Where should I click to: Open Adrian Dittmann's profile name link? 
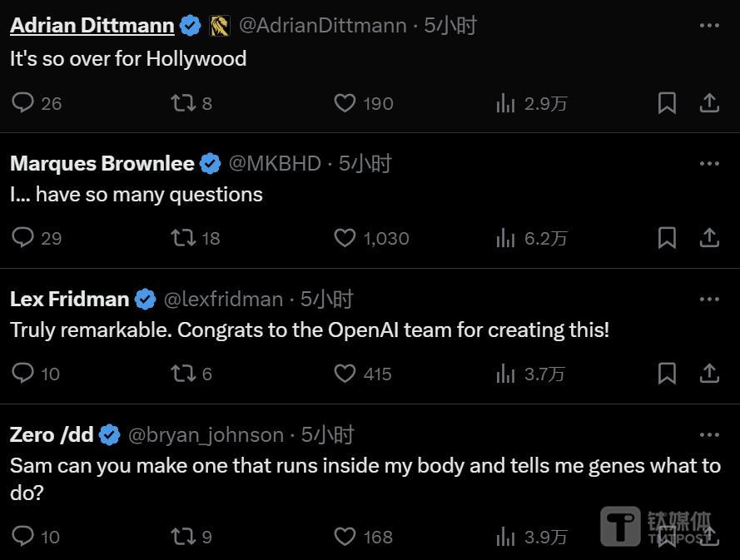coord(92,26)
